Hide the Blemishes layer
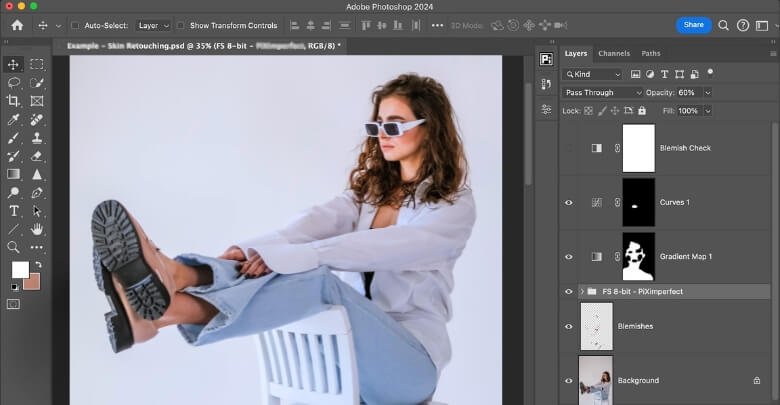780x405 pixels. pos(569,326)
